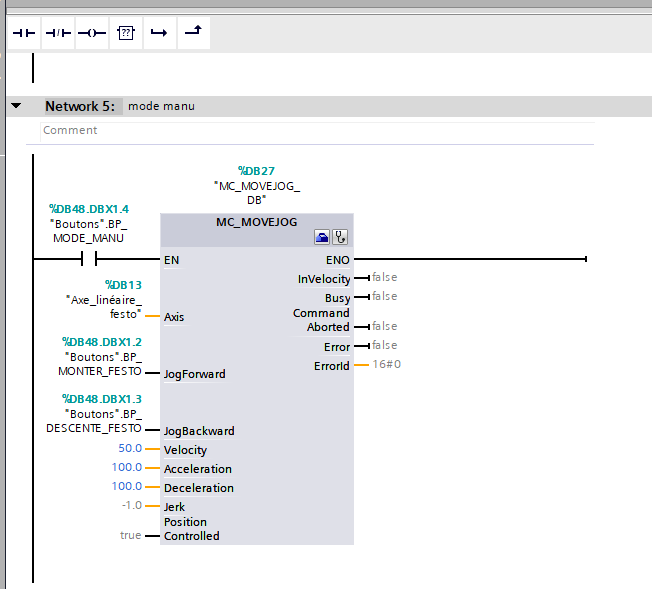
Task: Select the Network 5 title label
Action: tap(80, 106)
